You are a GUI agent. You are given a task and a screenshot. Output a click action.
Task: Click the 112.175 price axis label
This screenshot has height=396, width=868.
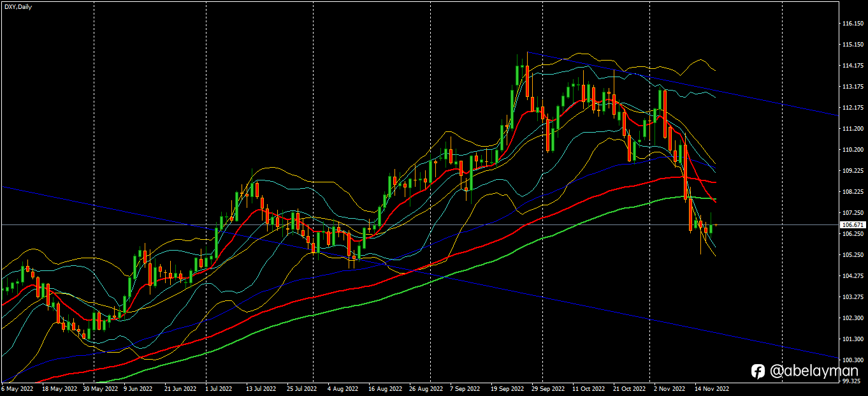click(x=853, y=108)
